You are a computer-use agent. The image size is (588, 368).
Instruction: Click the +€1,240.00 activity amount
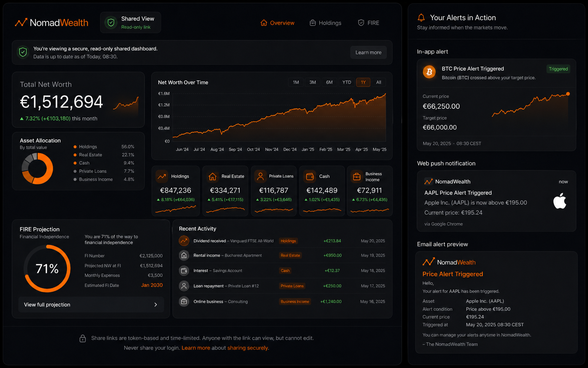[x=331, y=302]
